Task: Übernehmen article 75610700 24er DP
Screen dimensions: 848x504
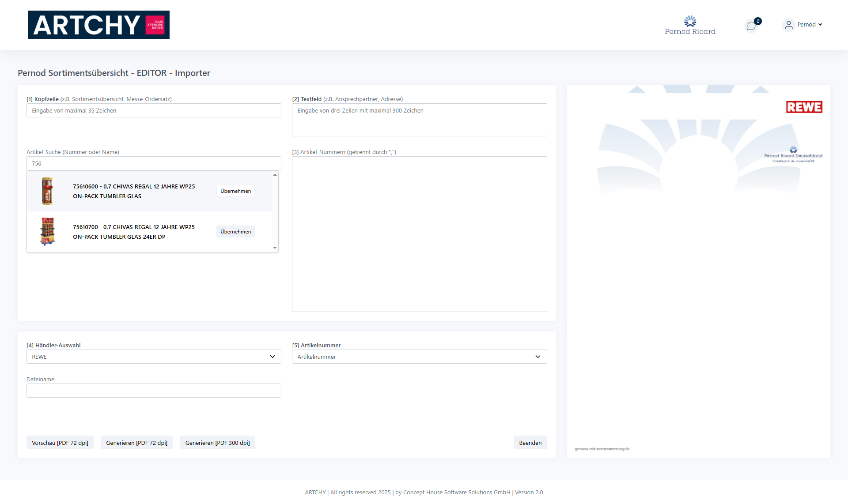Action: [235, 232]
